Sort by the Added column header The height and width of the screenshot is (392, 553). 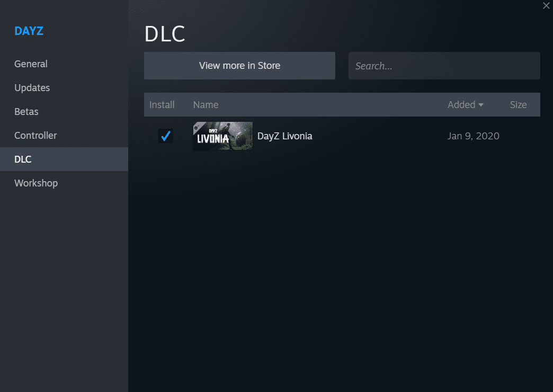(x=465, y=105)
